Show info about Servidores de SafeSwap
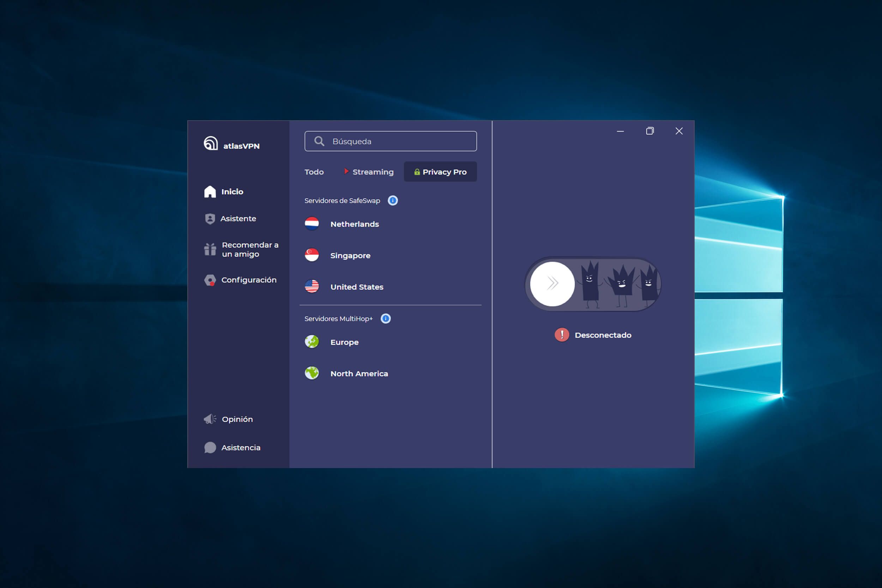The height and width of the screenshot is (588, 882). 393,201
